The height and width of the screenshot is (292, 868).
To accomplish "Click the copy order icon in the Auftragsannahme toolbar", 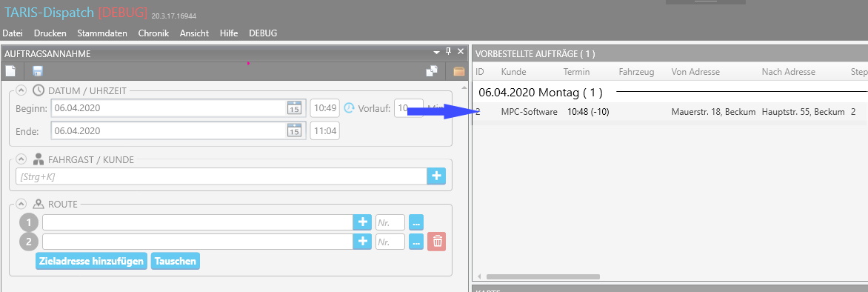I will click(432, 71).
